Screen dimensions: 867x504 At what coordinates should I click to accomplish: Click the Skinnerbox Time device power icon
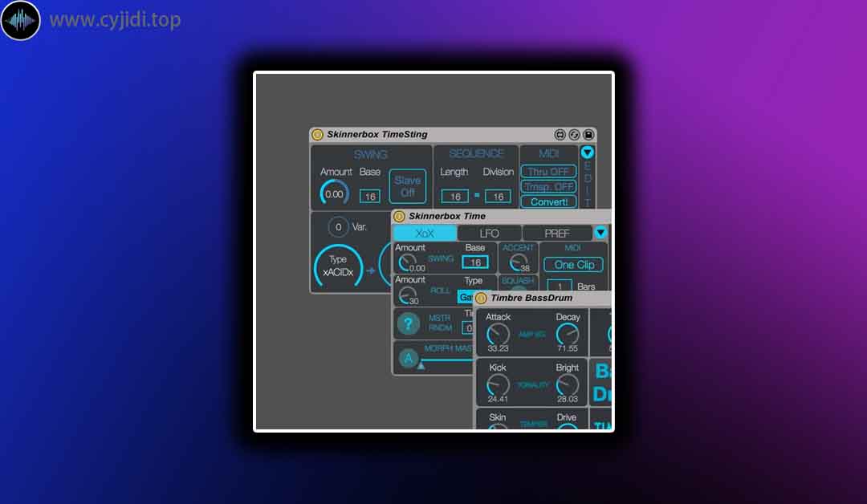399,216
